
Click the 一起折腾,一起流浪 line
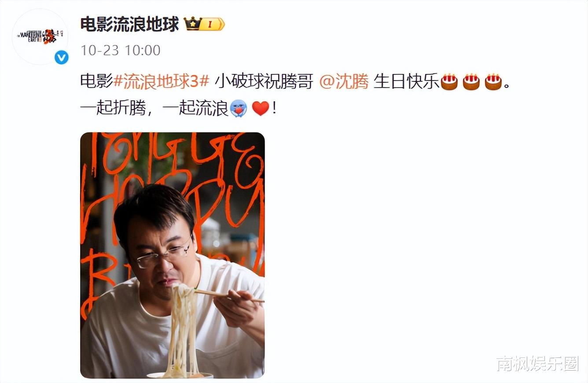(154, 108)
